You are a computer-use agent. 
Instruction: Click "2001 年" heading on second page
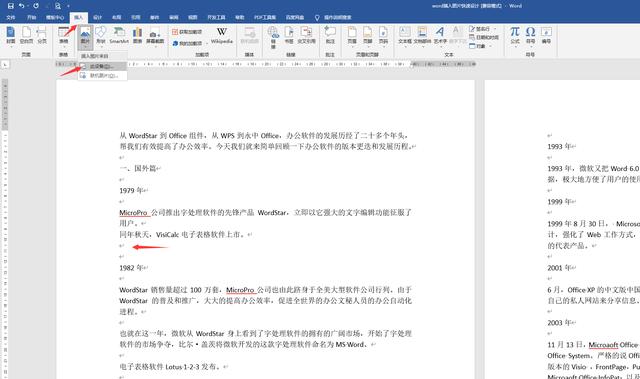pos(559,268)
